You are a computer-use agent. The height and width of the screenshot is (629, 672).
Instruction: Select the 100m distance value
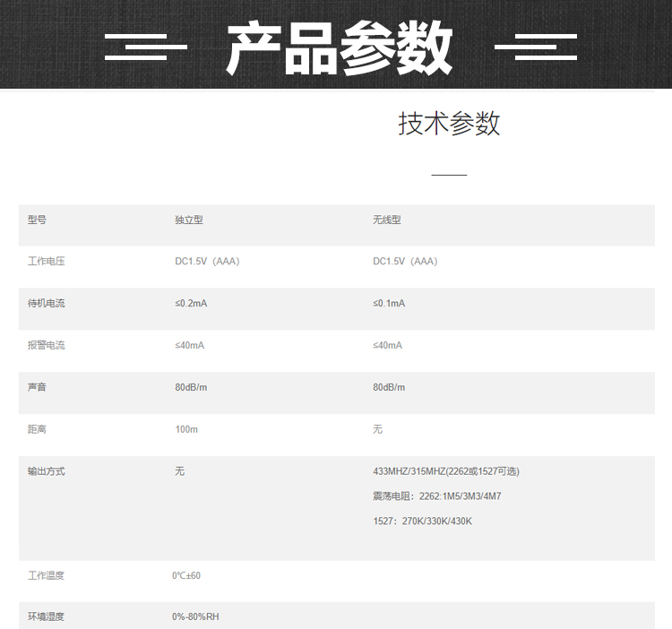[186, 429]
